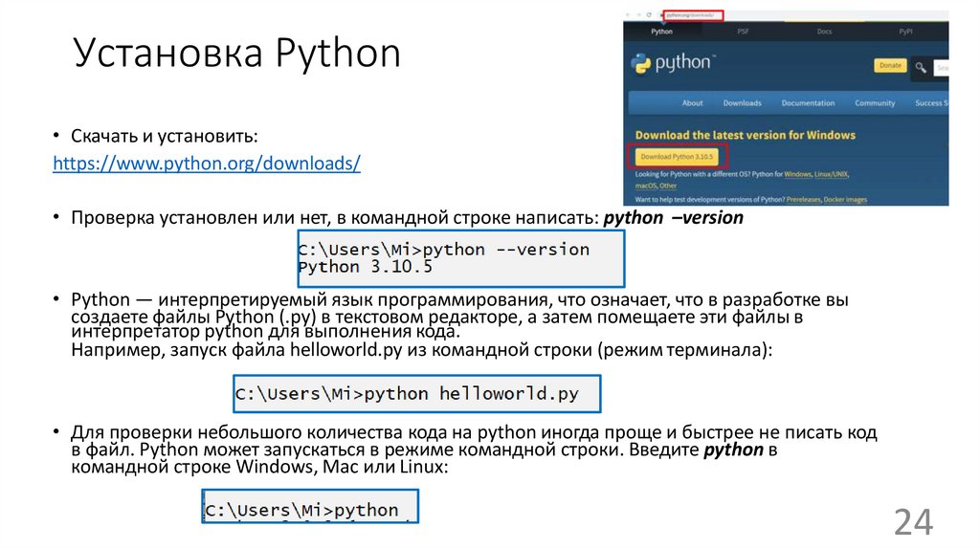Click the python.org search input field
This screenshot has width=980, height=549.
(942, 68)
